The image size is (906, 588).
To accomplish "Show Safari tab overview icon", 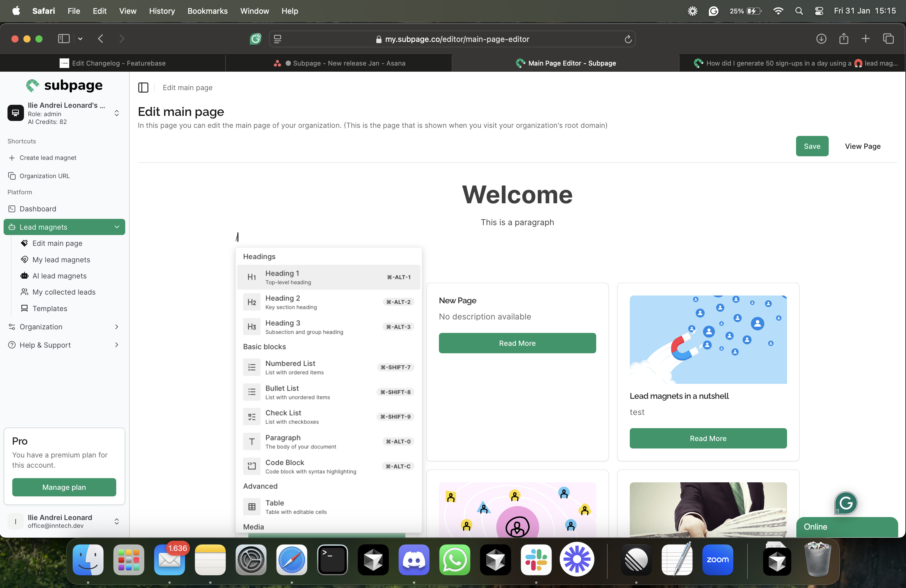I will tap(888, 39).
